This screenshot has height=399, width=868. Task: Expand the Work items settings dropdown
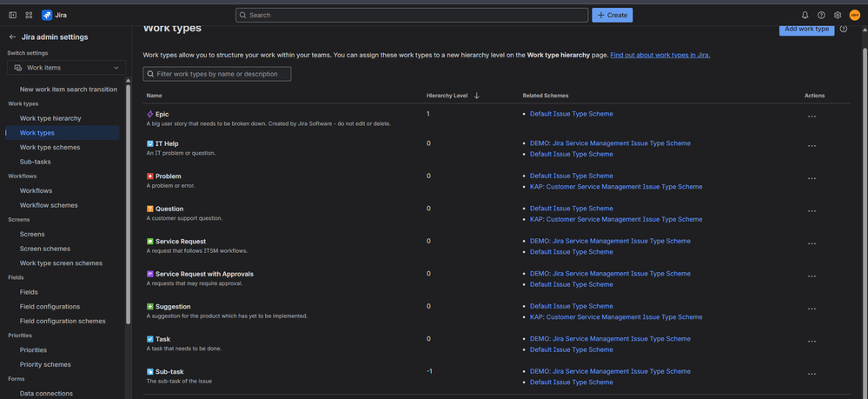(66, 68)
